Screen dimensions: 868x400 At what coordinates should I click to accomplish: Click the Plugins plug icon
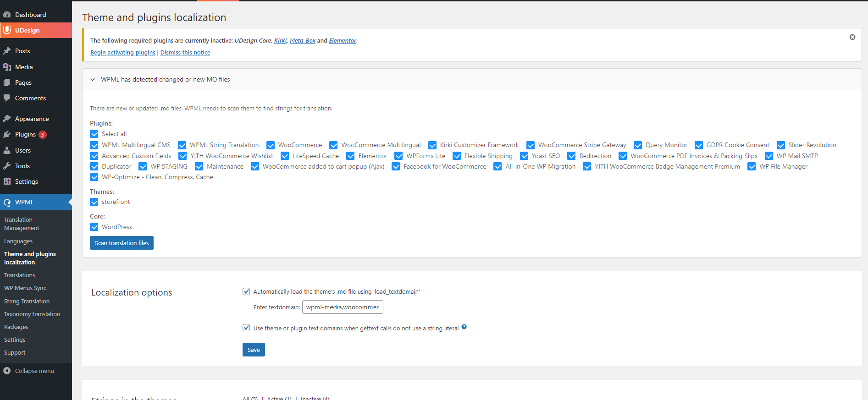[7, 134]
